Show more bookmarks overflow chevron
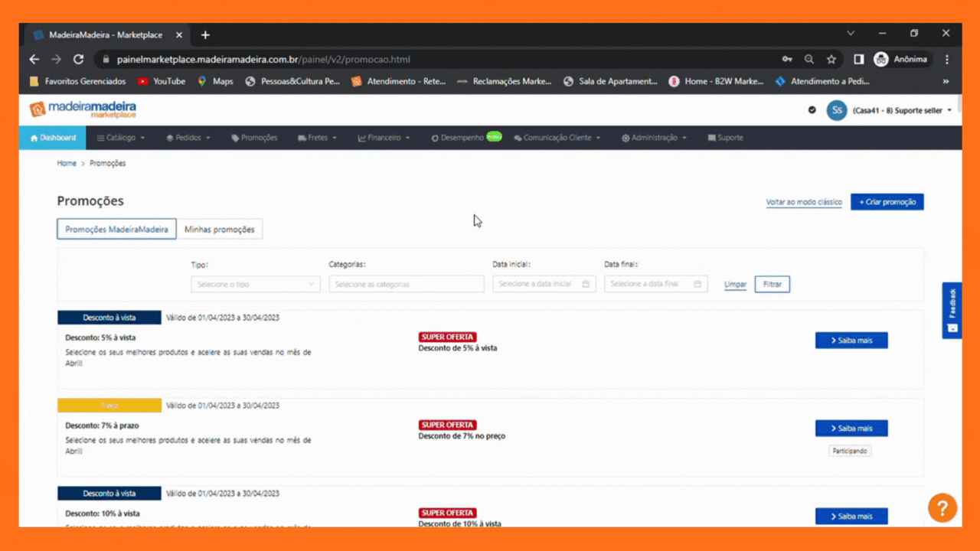This screenshot has width=980, height=551. coord(946,81)
